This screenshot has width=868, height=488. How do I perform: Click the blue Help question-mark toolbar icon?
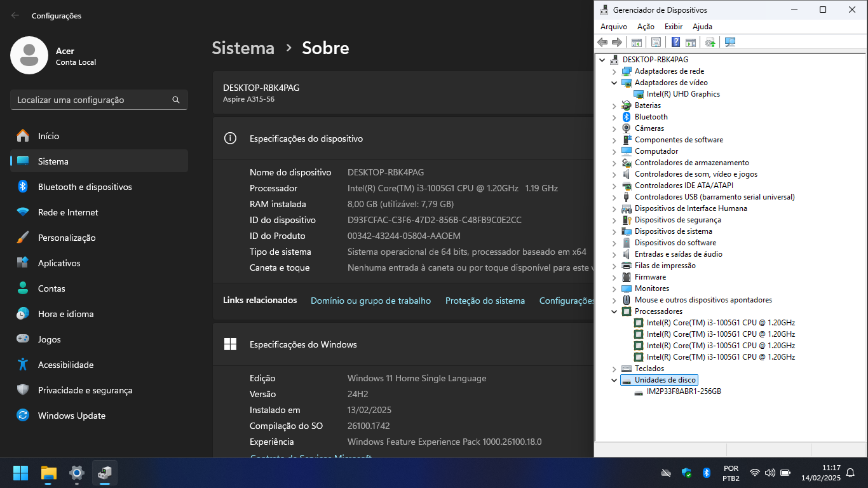pos(675,42)
